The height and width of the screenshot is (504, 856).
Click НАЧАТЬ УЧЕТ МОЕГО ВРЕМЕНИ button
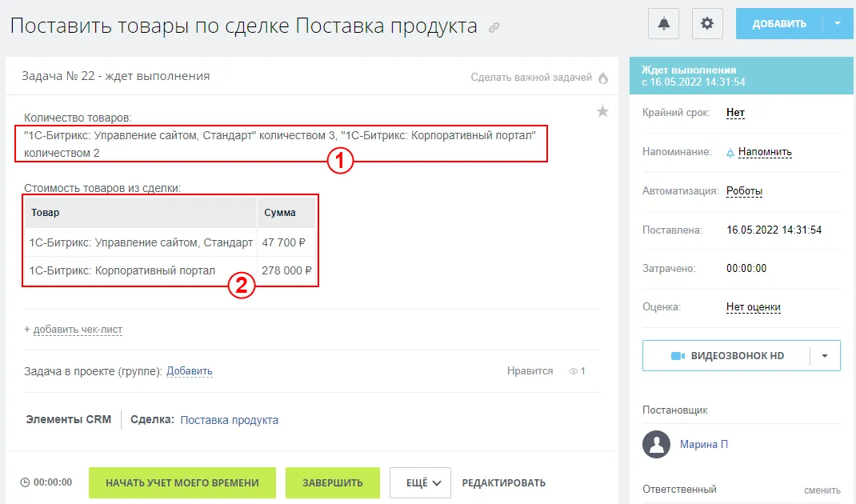[182, 482]
